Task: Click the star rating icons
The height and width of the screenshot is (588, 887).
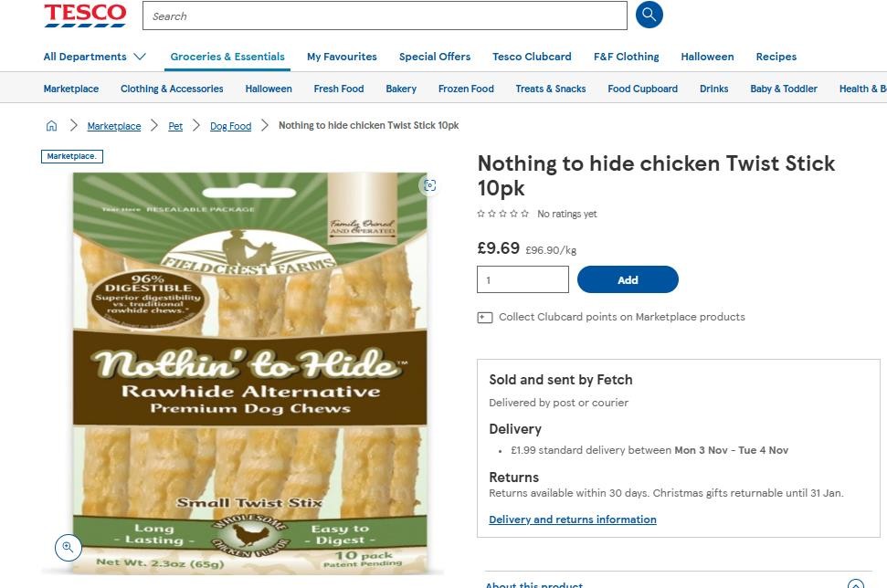Action: (x=503, y=214)
